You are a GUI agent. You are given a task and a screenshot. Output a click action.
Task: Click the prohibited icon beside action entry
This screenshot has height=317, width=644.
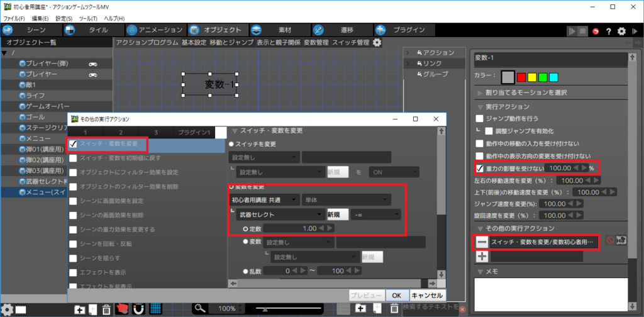coord(610,241)
